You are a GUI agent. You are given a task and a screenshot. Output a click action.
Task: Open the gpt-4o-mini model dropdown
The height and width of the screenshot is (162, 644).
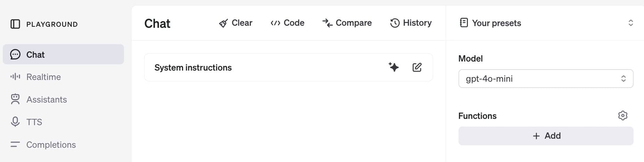pyautogui.click(x=545, y=79)
